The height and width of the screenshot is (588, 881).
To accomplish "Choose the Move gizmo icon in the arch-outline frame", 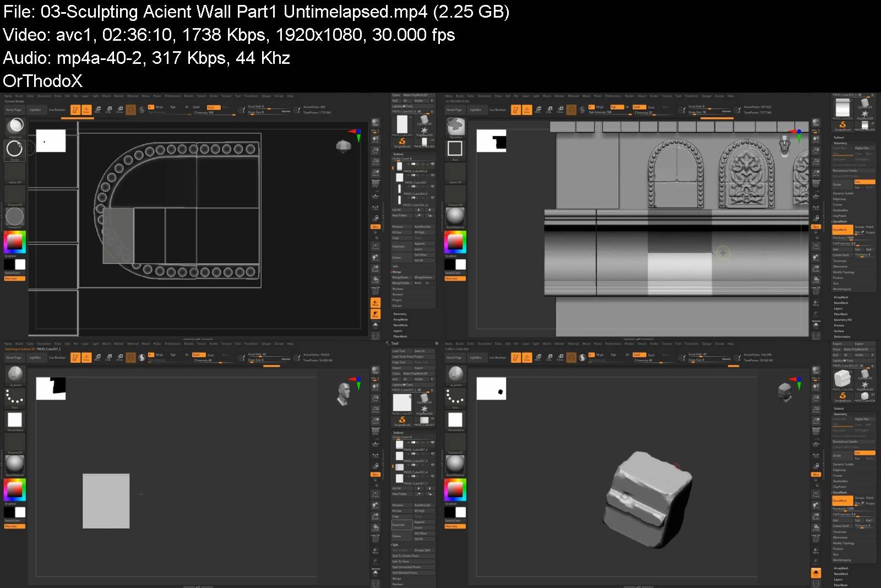I will pos(98,110).
